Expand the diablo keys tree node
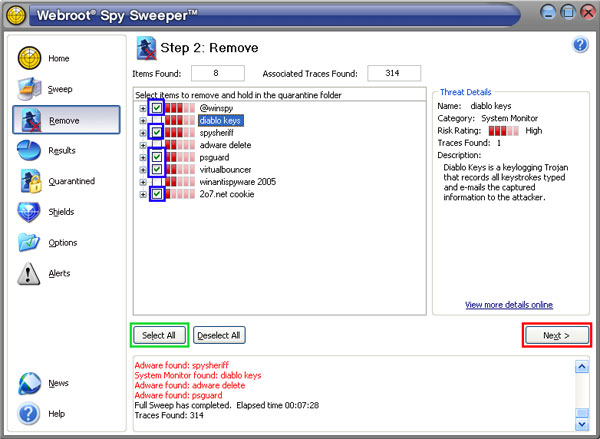 (143, 121)
